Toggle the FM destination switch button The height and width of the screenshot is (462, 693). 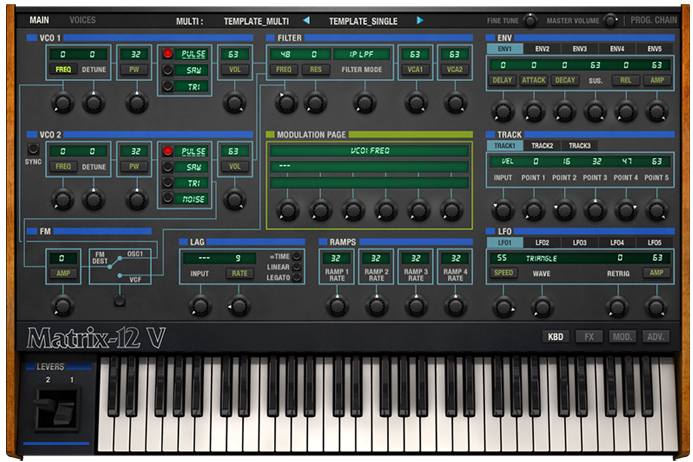coord(119,301)
